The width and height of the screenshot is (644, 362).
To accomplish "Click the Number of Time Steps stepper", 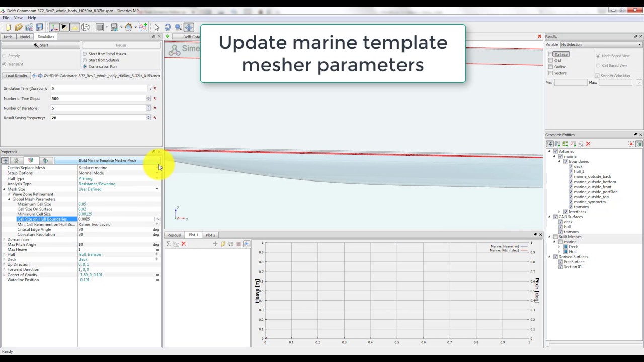I will [148, 98].
